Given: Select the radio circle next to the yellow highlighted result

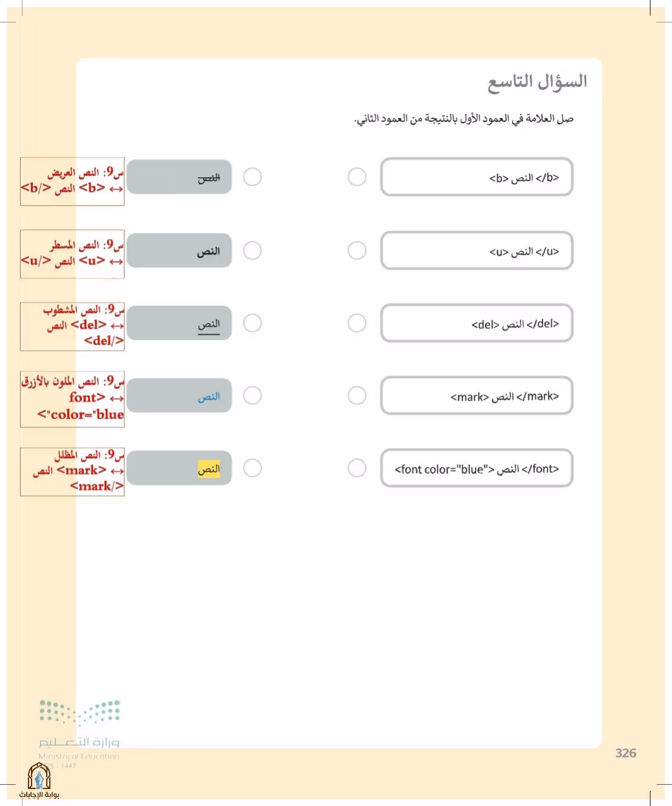Looking at the screenshot, I should click(253, 468).
